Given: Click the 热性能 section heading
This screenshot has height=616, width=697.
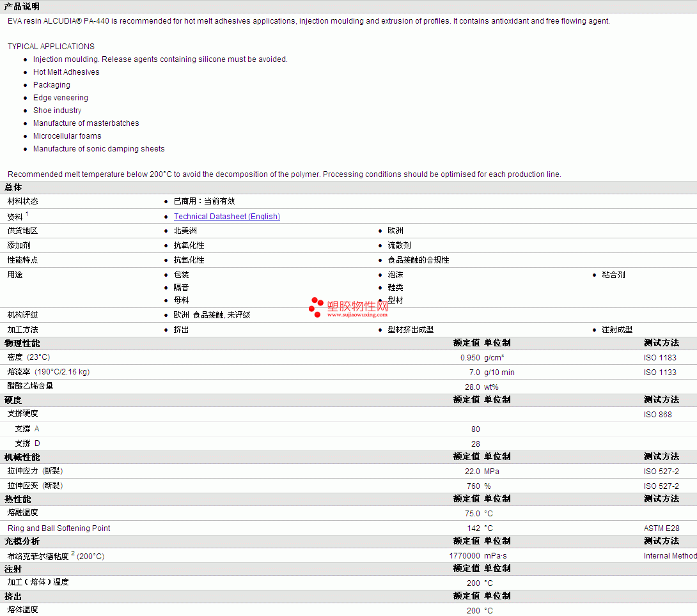Looking at the screenshot, I should click(x=18, y=499).
